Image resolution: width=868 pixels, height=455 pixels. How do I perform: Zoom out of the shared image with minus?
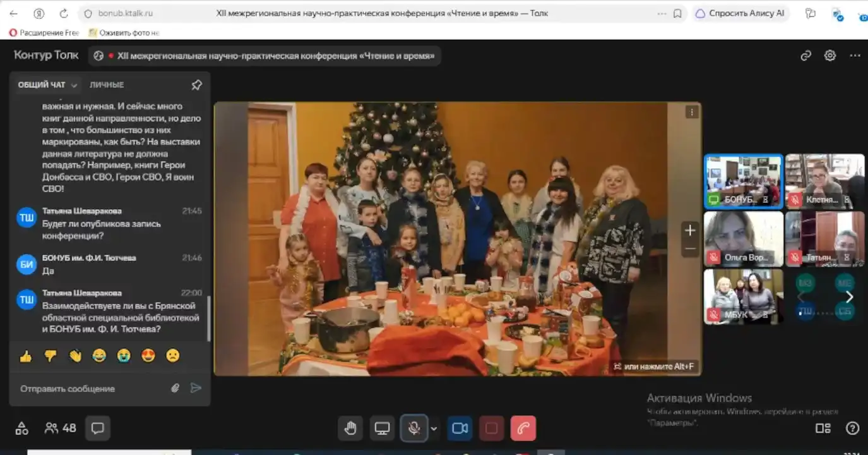tap(690, 249)
